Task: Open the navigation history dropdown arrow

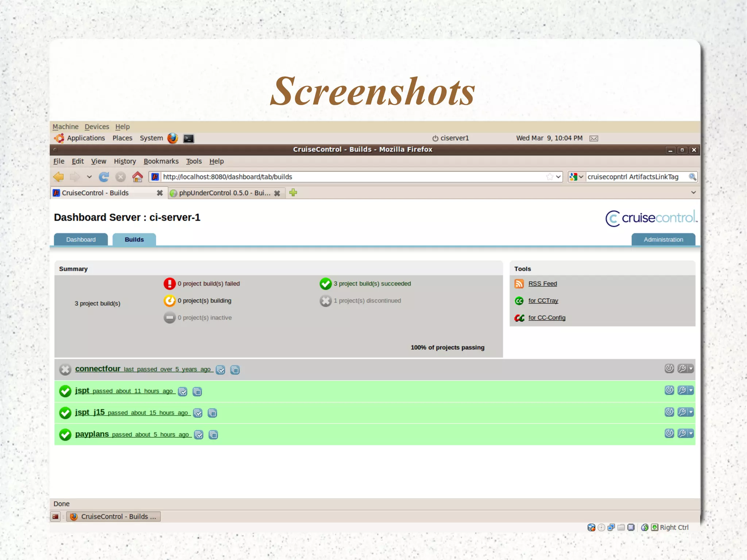Action: point(89,177)
